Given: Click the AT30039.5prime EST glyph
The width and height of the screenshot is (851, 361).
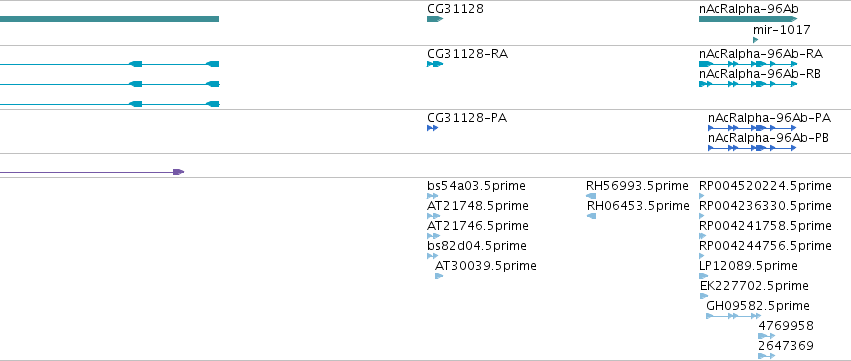Looking at the screenshot, I should coord(439,276).
